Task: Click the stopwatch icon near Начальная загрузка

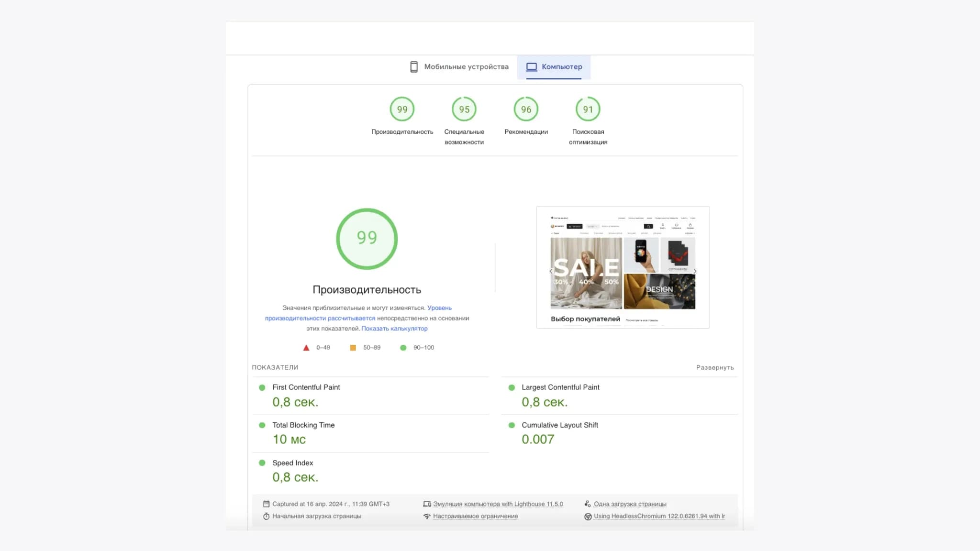Action: click(x=266, y=516)
